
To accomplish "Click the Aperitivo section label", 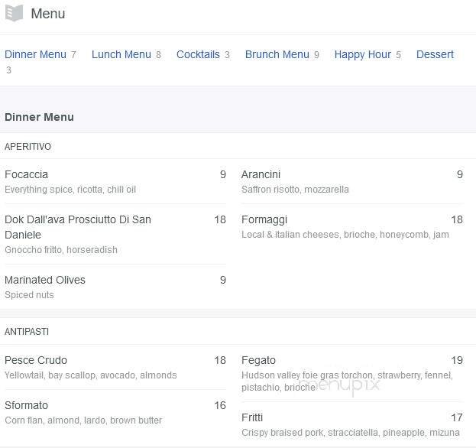I will (28, 146).
